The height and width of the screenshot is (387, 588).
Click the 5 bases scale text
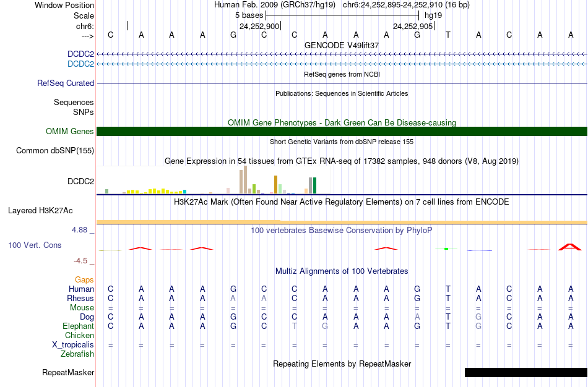(x=249, y=15)
